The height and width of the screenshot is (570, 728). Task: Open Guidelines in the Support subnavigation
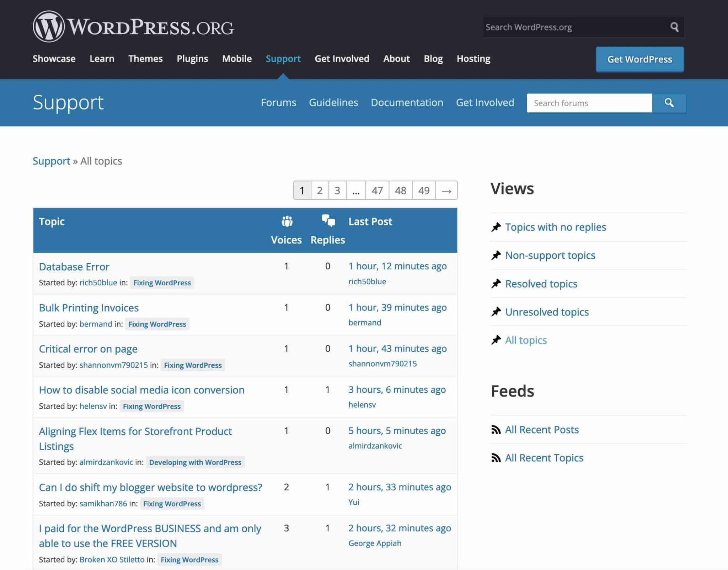pos(333,103)
